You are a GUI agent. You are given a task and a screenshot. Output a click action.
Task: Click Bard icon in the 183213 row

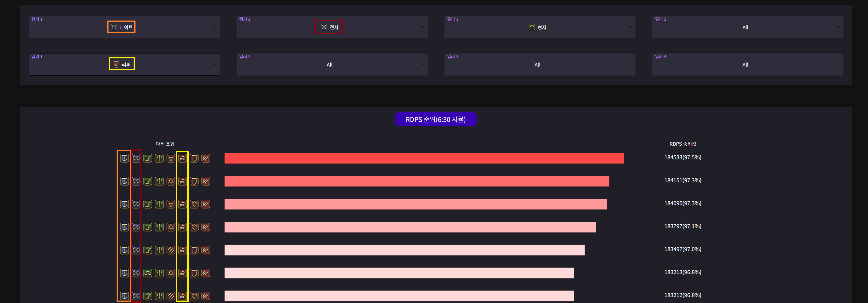point(194,273)
